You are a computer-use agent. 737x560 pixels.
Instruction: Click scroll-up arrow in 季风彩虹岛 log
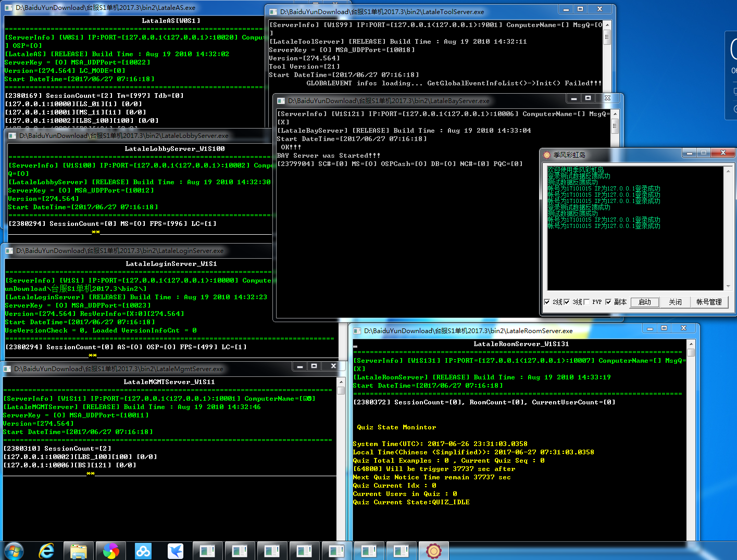click(728, 171)
